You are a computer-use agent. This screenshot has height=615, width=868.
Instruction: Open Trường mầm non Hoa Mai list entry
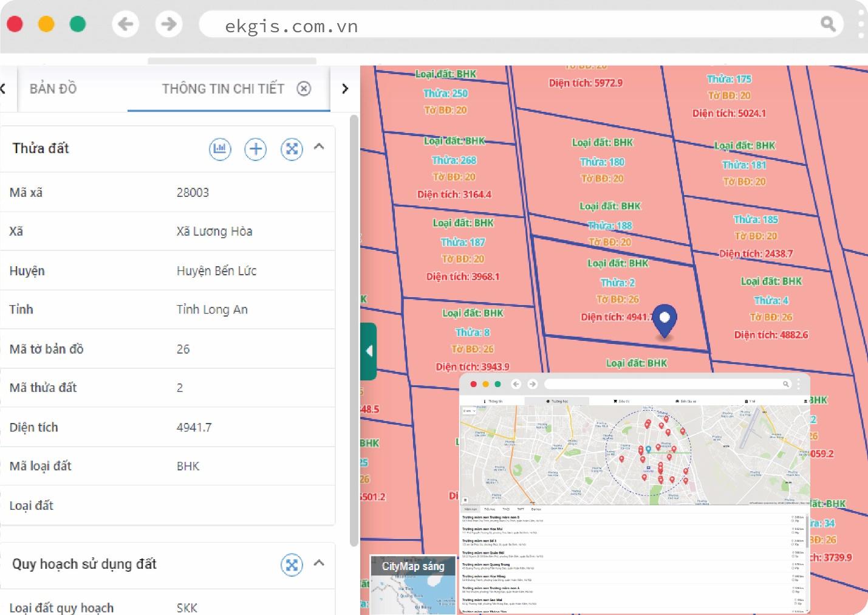click(632, 531)
